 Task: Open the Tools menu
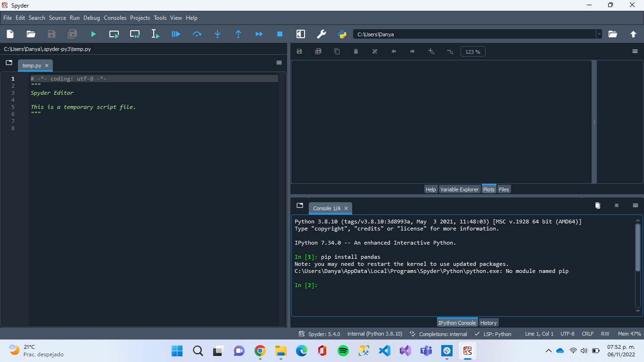pos(160,18)
